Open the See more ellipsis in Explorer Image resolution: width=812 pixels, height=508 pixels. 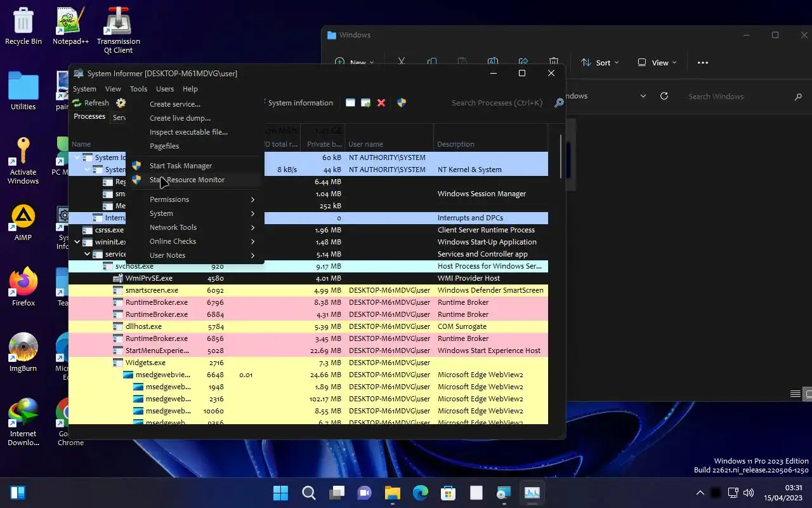(702, 63)
